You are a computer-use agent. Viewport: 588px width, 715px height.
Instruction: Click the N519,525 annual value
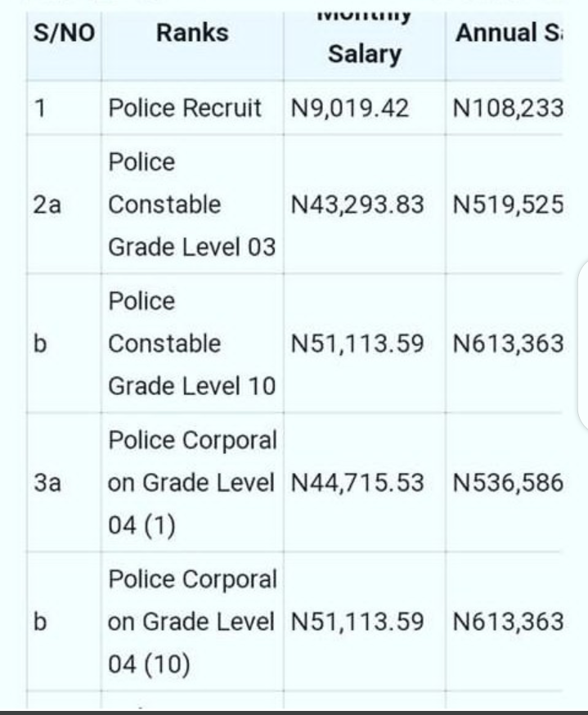coord(508,205)
